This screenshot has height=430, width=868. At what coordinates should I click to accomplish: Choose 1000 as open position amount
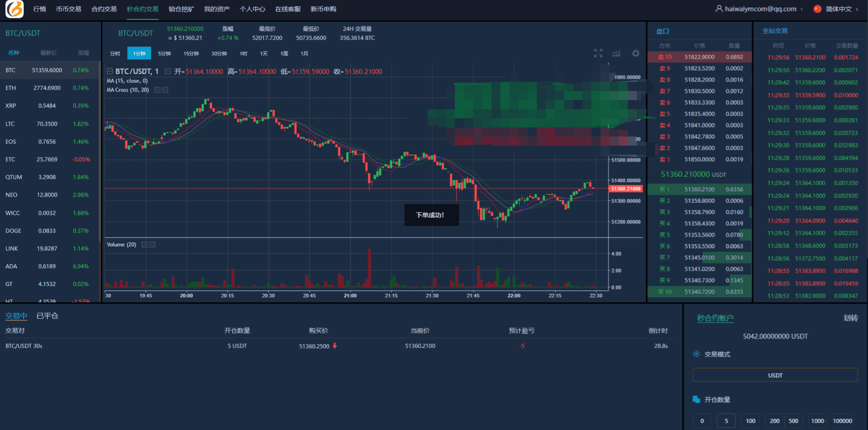coord(818,421)
